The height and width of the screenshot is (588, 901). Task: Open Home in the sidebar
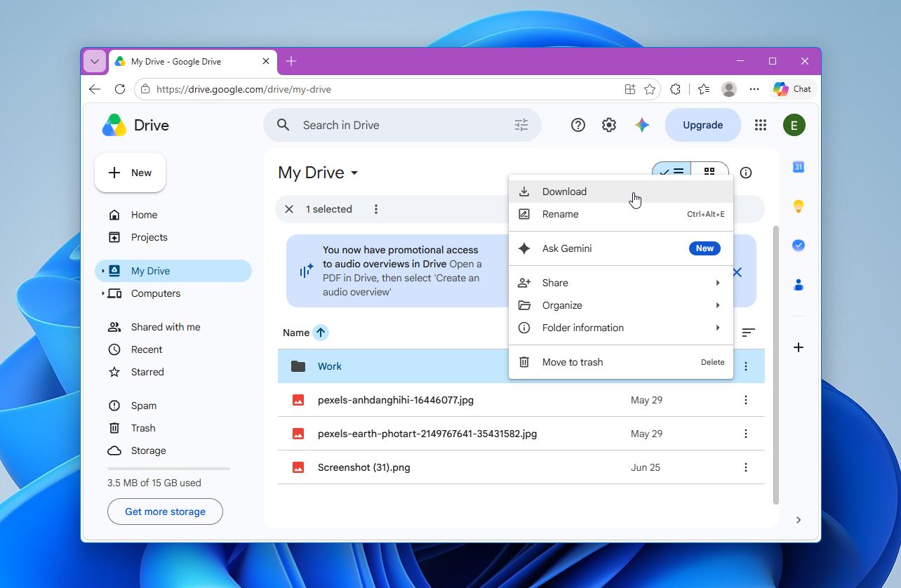(173, 215)
